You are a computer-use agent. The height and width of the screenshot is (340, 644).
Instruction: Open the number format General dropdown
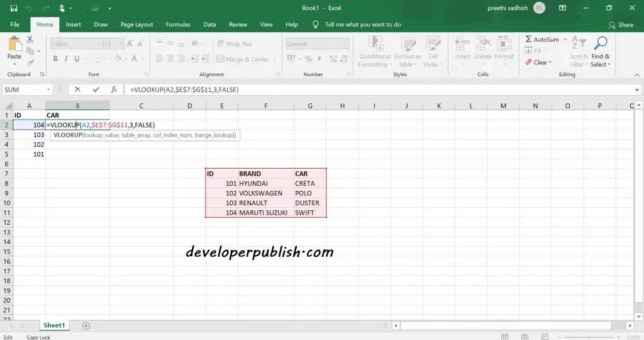click(345, 43)
